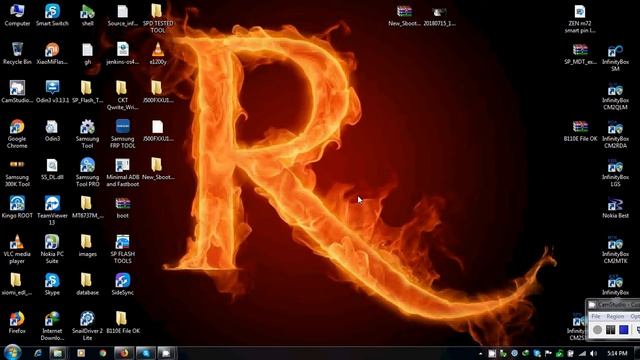The width and height of the screenshot is (640, 360).
Task: Launch Samsung Tool PRO
Action: [87, 172]
